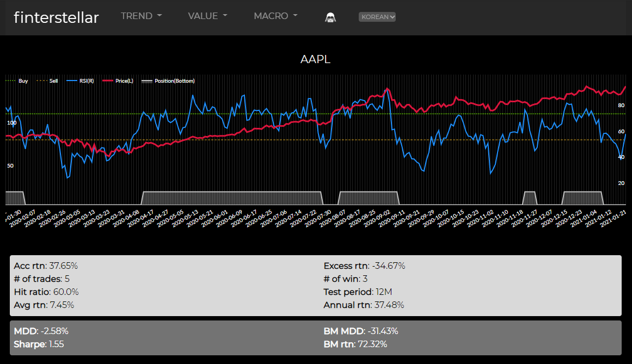Toggle the Buy legend series

(16, 81)
